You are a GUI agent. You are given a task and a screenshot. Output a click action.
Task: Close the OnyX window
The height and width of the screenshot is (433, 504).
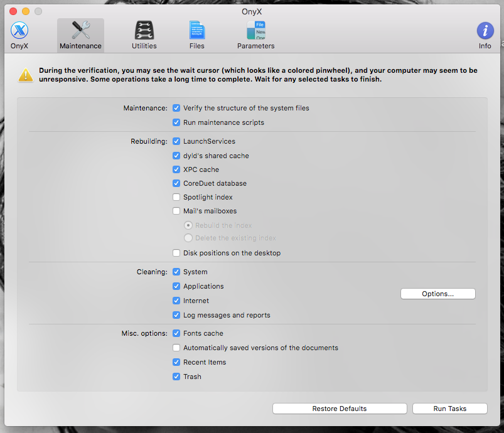point(13,11)
